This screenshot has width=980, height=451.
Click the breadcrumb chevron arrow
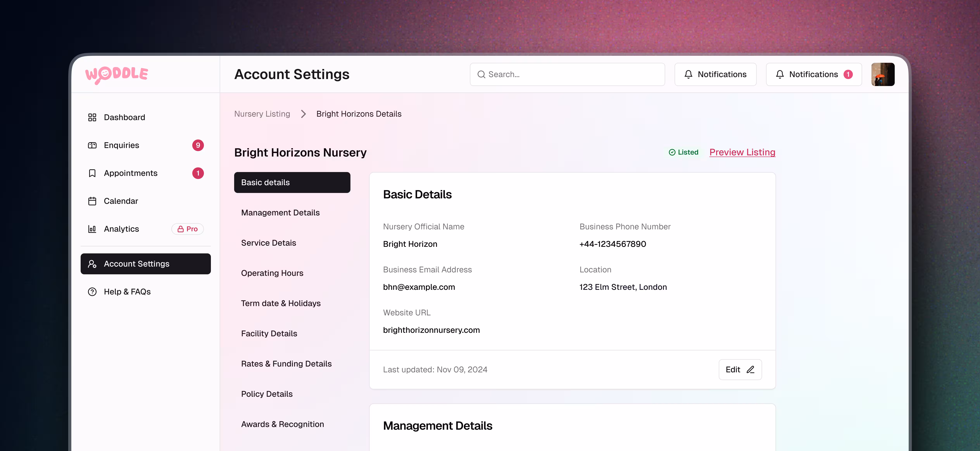pos(303,114)
